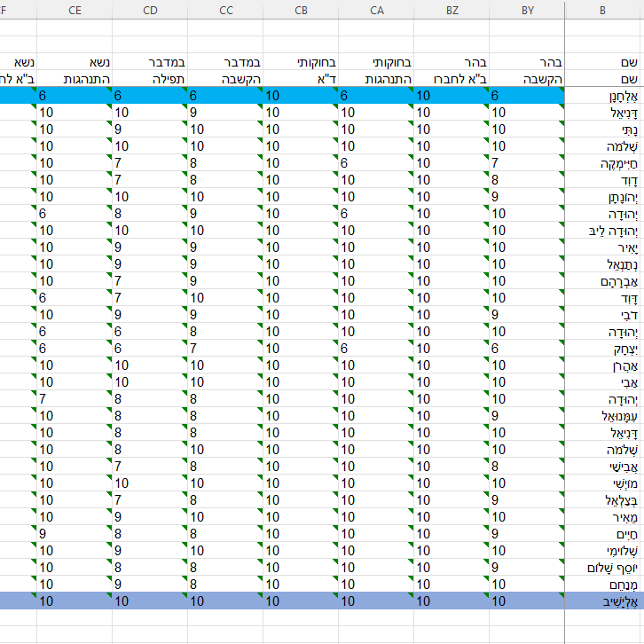
Task: Select column header CD
Action: pos(150,10)
